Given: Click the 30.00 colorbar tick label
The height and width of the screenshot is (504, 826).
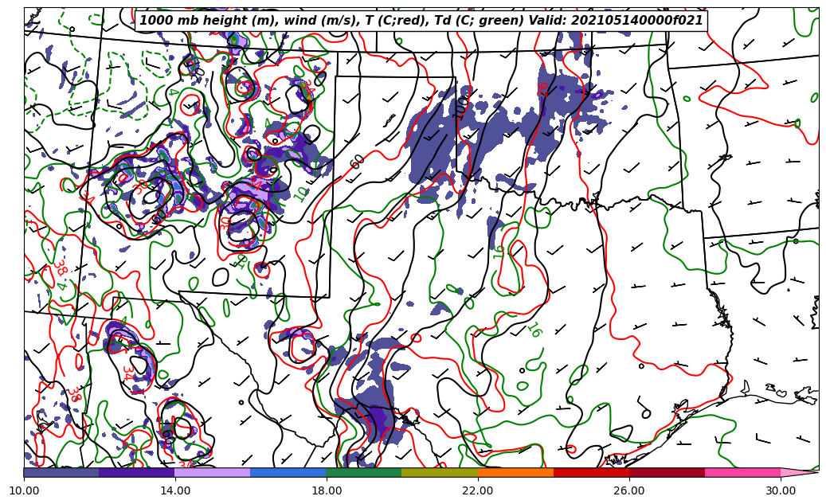Looking at the screenshot, I should (x=781, y=491).
